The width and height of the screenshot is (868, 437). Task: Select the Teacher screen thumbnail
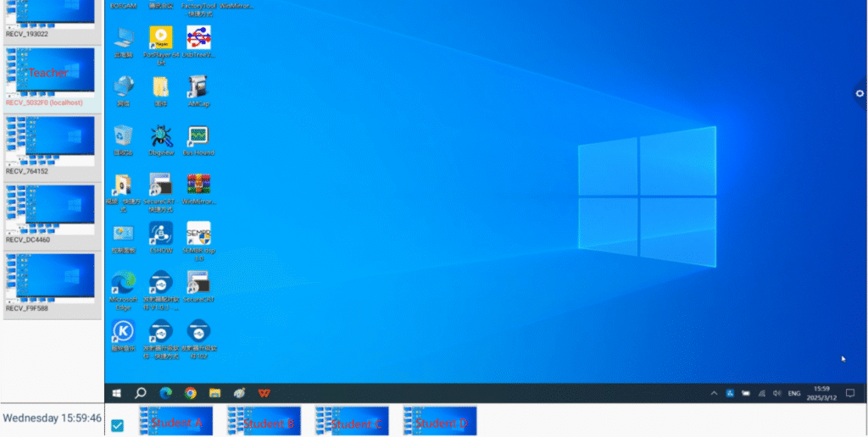pos(51,72)
